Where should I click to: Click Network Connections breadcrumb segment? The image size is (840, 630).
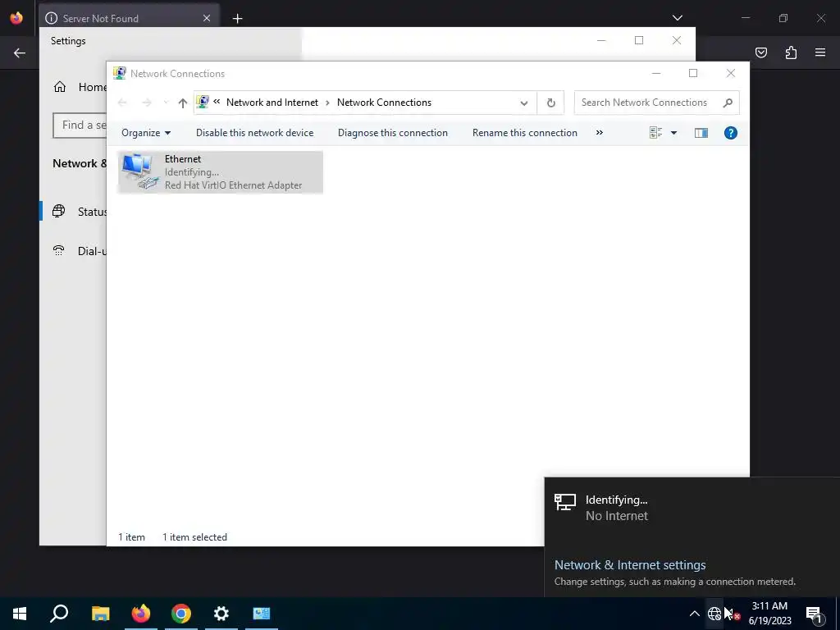coord(384,103)
